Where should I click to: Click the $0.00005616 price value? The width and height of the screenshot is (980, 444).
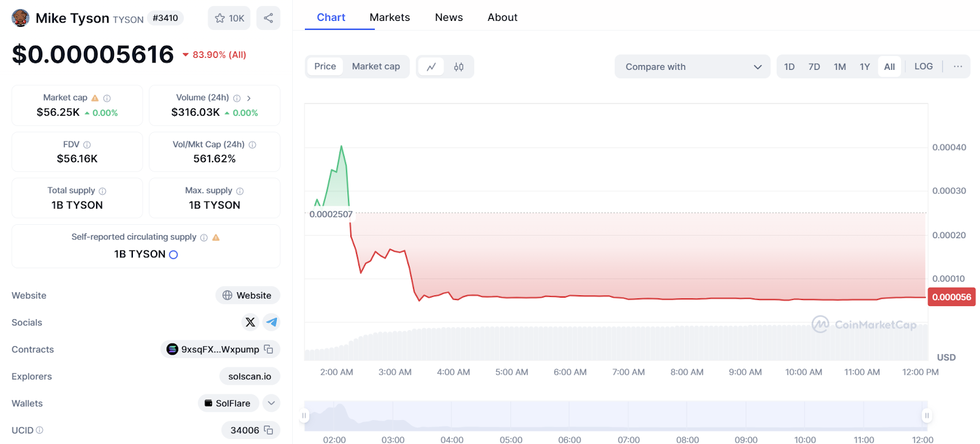pyautogui.click(x=93, y=55)
